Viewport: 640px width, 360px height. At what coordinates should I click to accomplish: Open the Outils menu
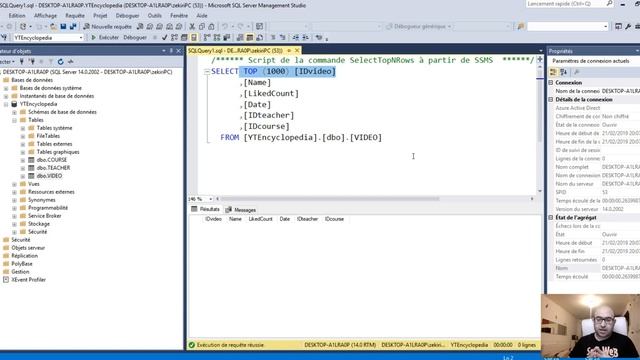[154, 16]
